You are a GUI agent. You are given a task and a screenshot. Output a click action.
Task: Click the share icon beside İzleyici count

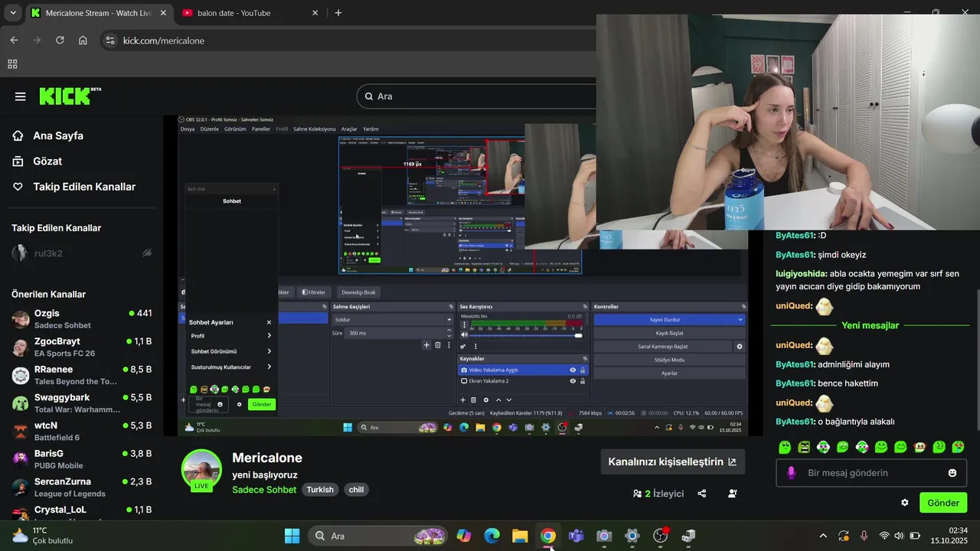click(701, 494)
